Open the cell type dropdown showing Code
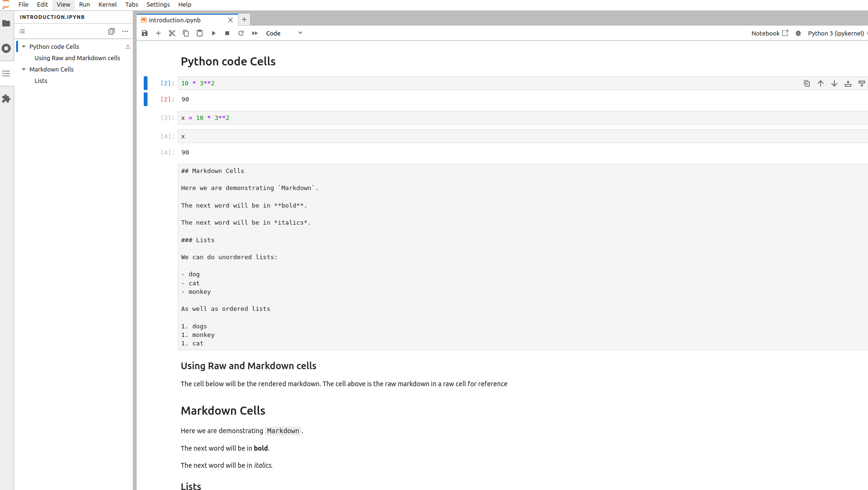Viewport: 868px width, 490px height. pyautogui.click(x=284, y=33)
